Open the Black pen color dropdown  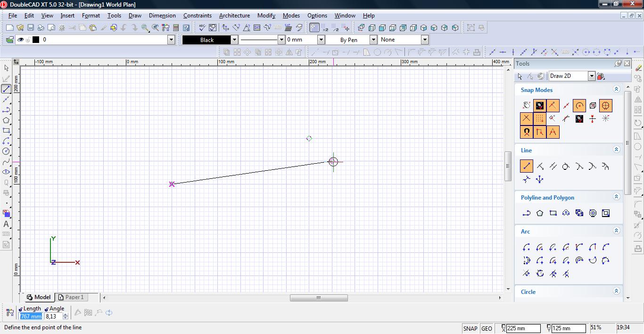pyautogui.click(x=234, y=40)
